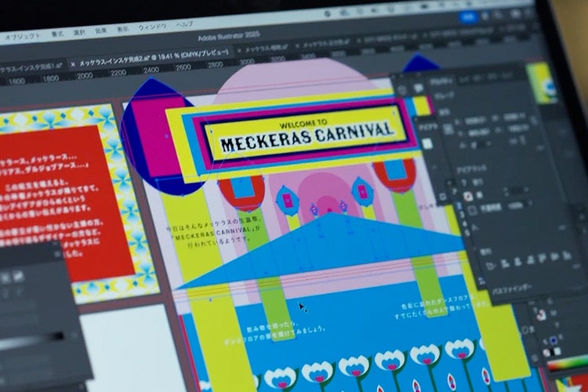Click the stroke weight value field
This screenshot has width=588, height=392.
(518, 191)
